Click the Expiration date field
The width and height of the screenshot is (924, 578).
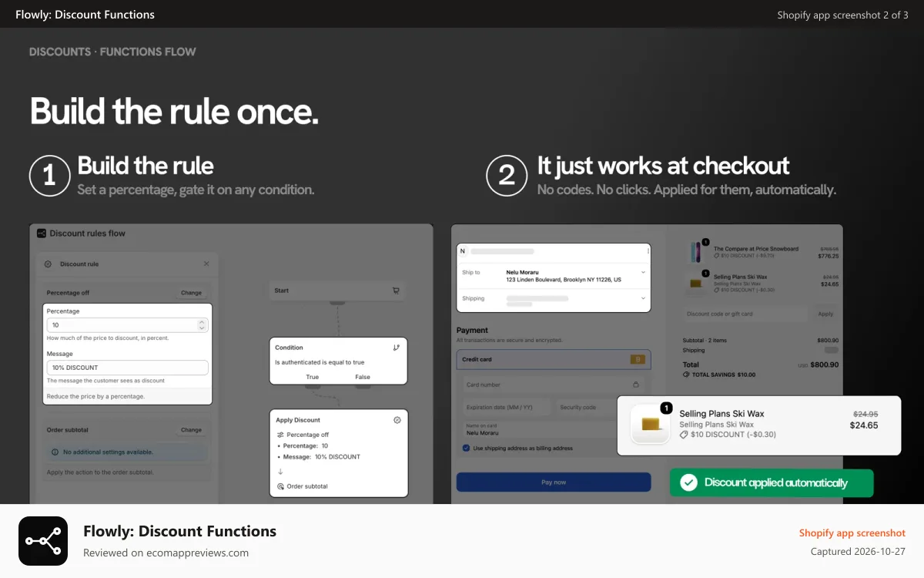click(507, 407)
